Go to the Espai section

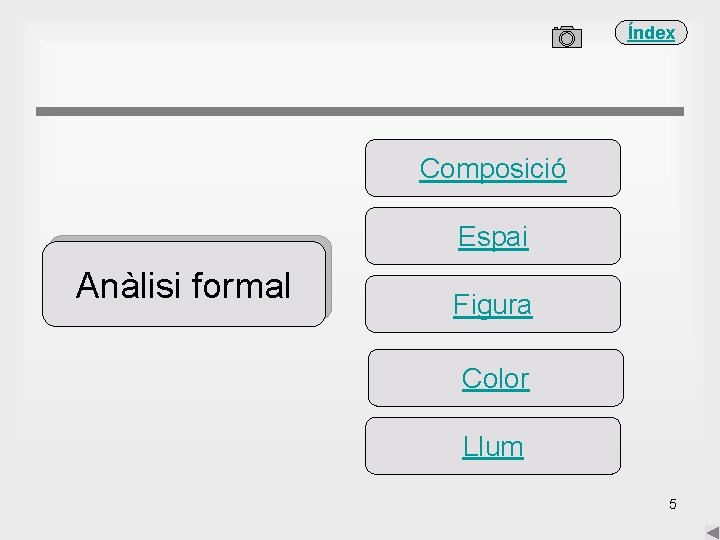tap(493, 237)
